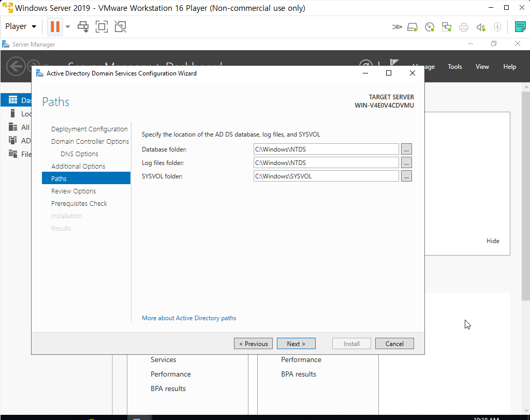This screenshot has width=530, height=420.
Task: Expand the VMware devices chevron arrows
Action: click(x=397, y=27)
